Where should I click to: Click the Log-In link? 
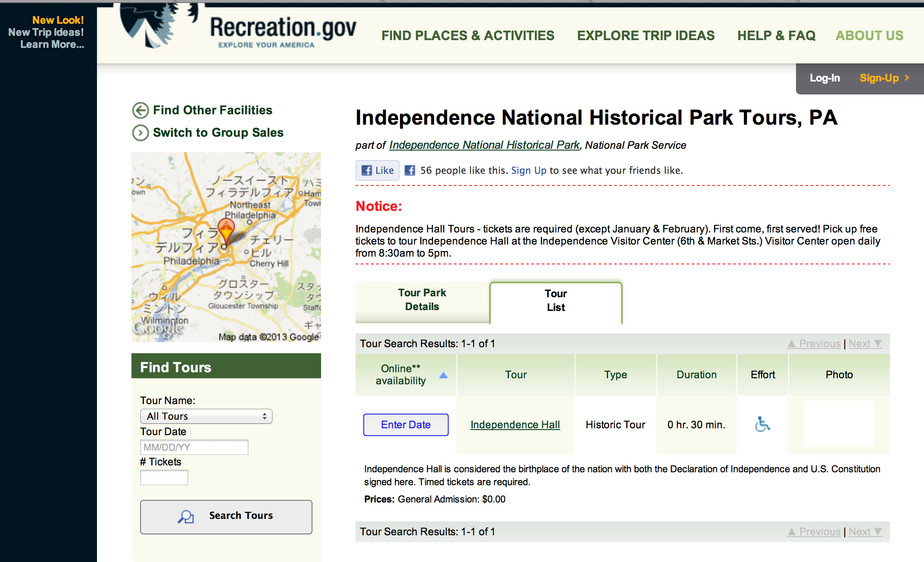(x=824, y=78)
